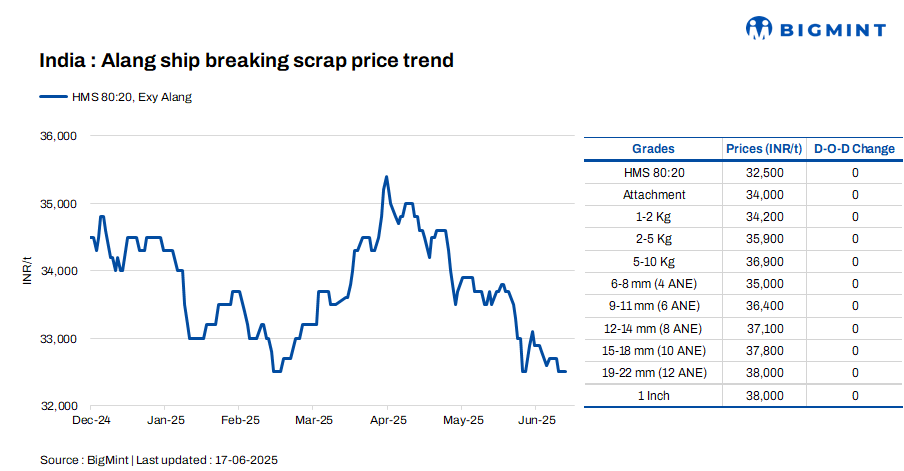Click the 1-2 Kg grade cell

654,217
